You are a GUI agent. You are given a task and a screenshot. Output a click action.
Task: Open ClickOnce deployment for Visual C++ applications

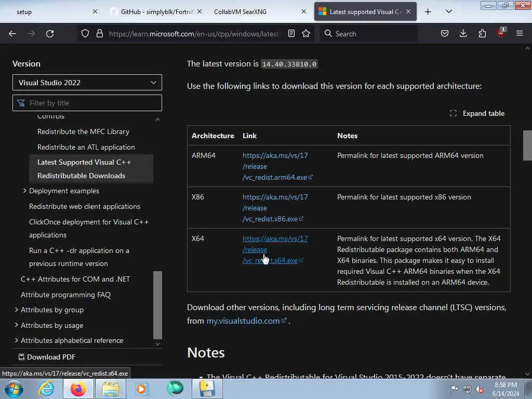point(89,229)
